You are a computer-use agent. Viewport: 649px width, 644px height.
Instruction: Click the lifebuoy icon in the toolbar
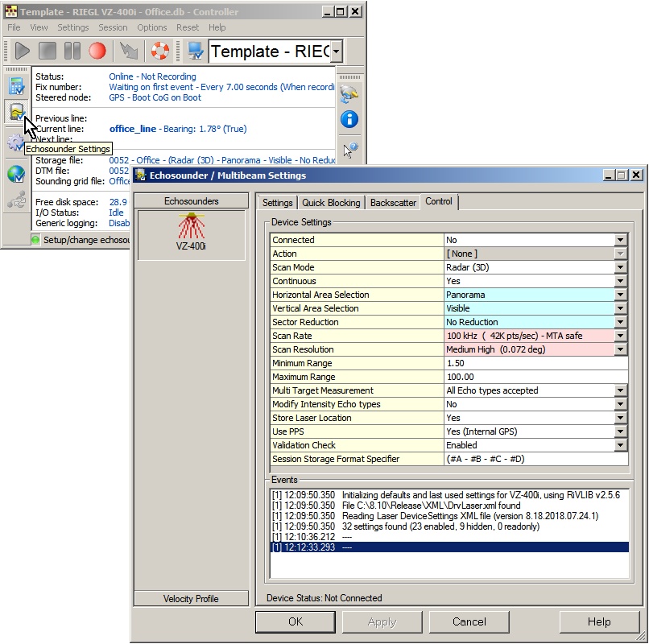[160, 52]
